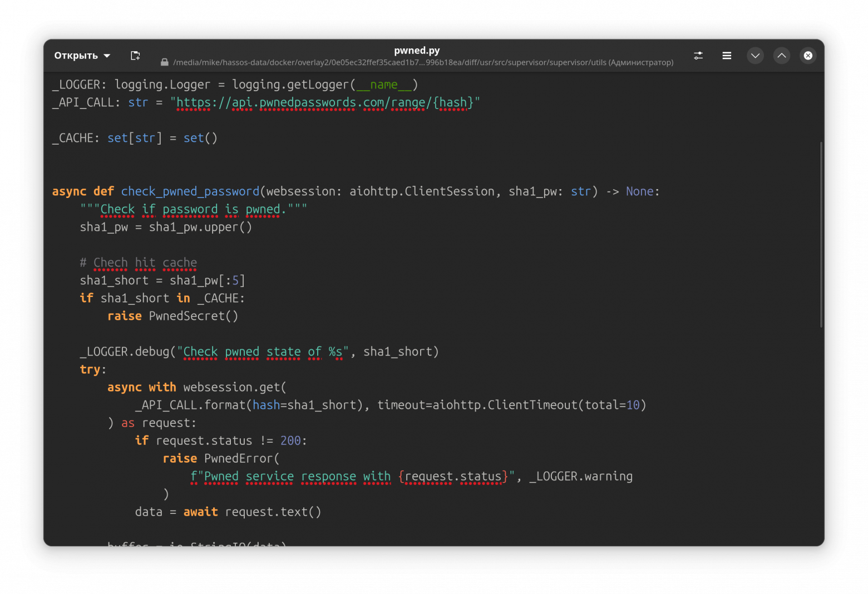The height and width of the screenshot is (594, 868).
Task: Click the string "Check pwned state of %s"
Action: tap(263, 352)
